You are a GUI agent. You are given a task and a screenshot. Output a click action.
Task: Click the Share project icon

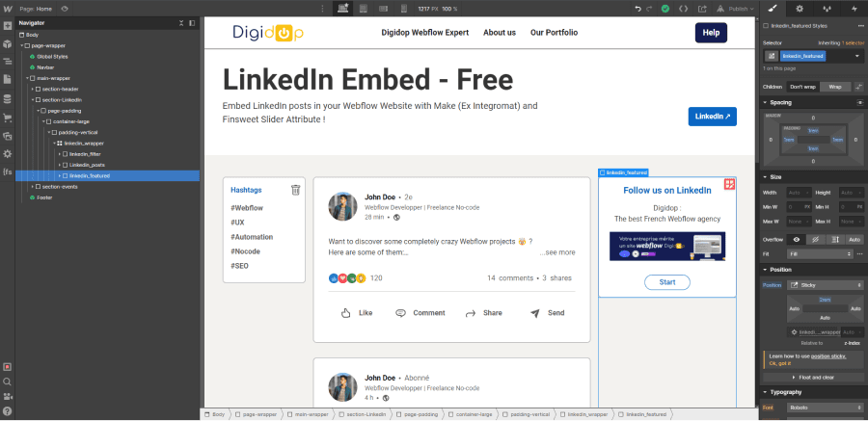point(702,9)
